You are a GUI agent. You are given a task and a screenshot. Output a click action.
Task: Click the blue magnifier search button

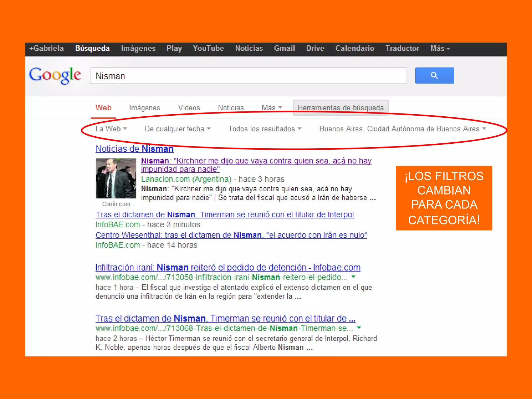(434, 76)
